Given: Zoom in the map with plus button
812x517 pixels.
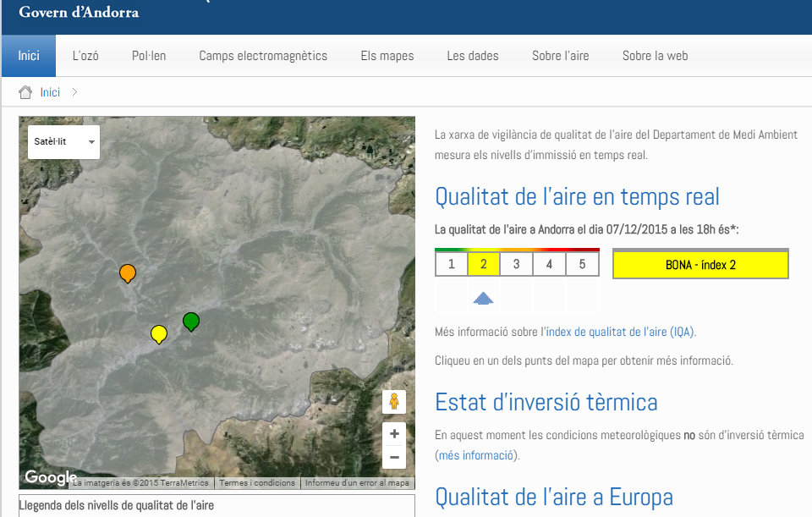Looking at the screenshot, I should pos(394,433).
